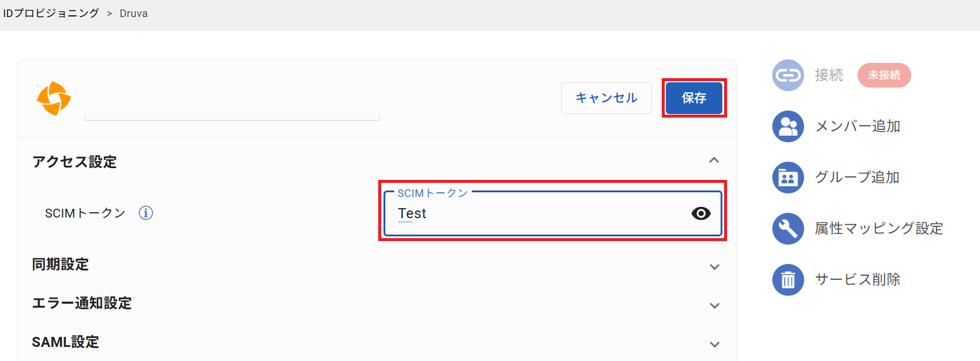Click the service name field beside the logo
This screenshot has width=980, height=361.
pos(232,106)
